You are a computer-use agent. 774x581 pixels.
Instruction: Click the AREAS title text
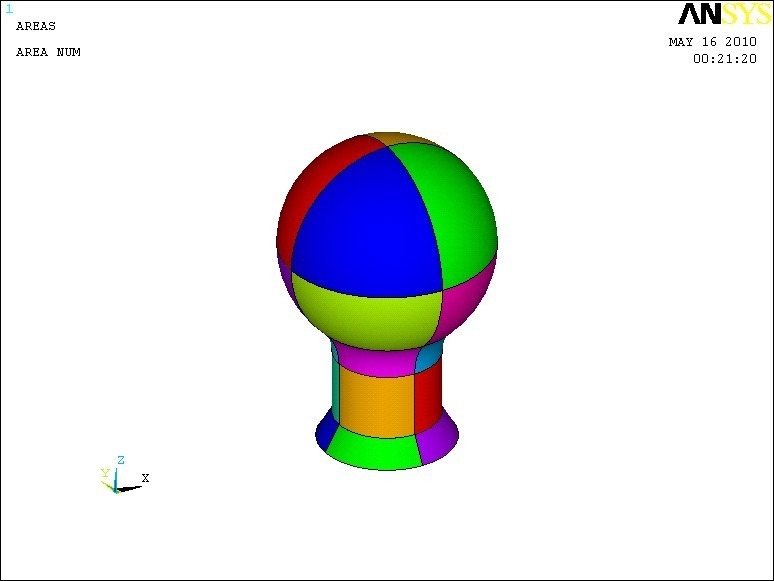(x=36, y=26)
